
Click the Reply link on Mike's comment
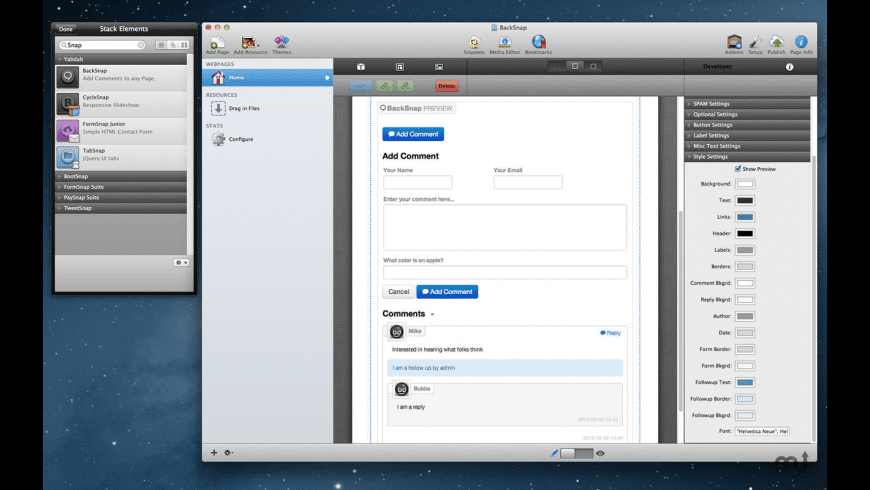coord(610,333)
